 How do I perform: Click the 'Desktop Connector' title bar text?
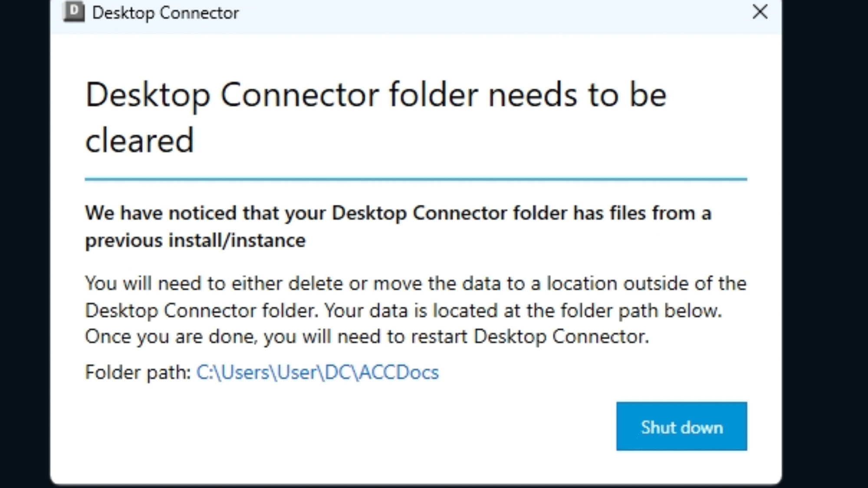tap(165, 13)
